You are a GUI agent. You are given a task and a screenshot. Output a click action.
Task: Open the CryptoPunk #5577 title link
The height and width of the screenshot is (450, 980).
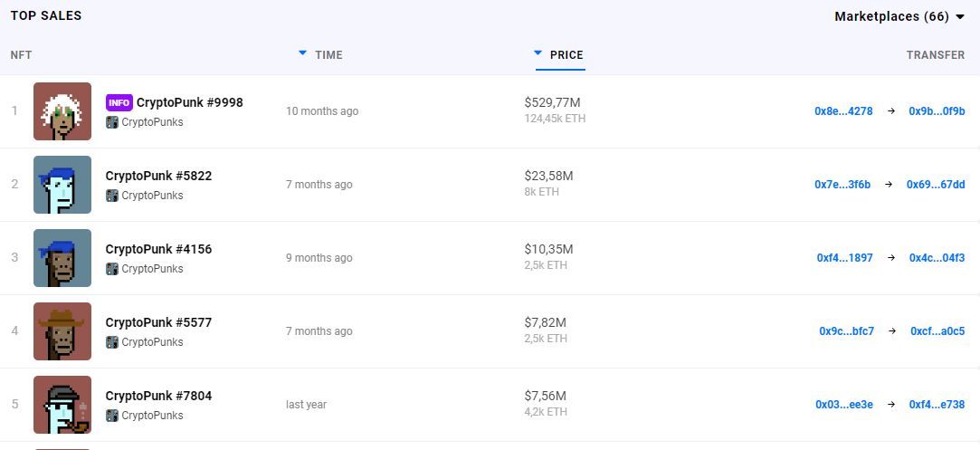[158, 322]
